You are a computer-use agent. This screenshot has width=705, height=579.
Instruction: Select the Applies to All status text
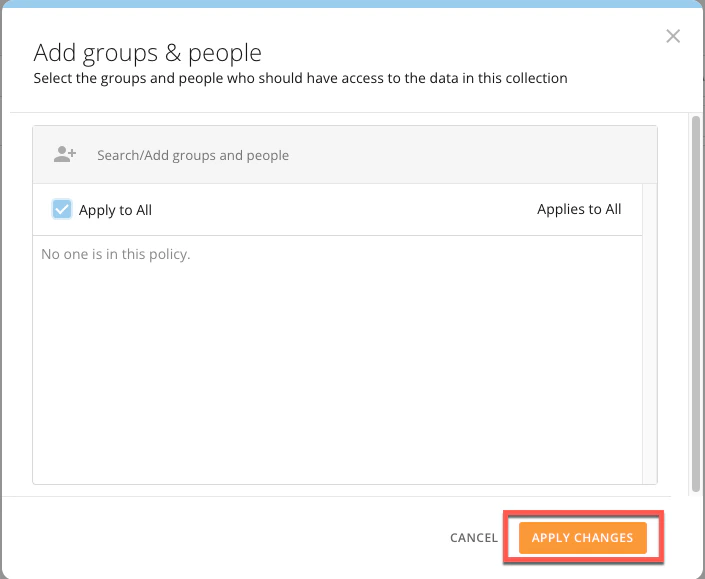point(579,209)
